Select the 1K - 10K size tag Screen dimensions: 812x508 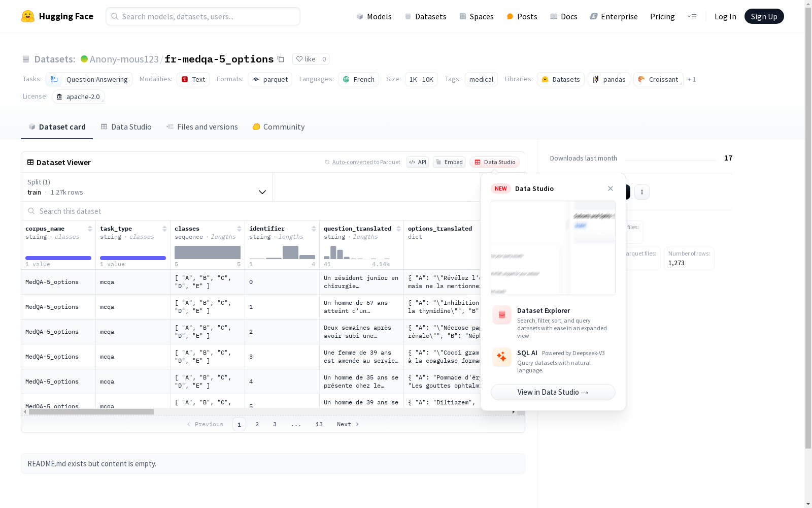pos(421,79)
